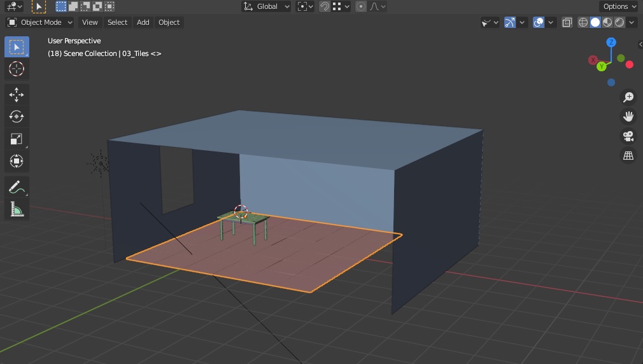Toggle X-ray display mode
The image size is (643, 364).
(x=567, y=22)
